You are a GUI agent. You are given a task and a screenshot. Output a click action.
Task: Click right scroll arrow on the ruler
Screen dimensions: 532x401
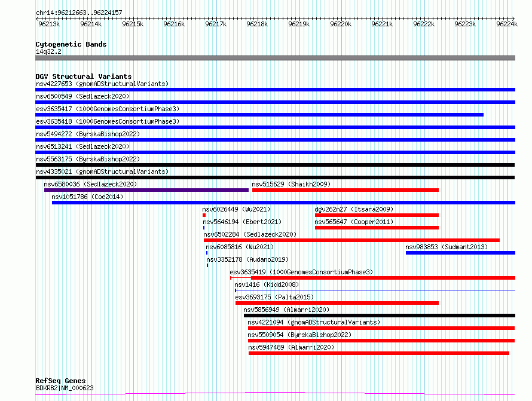click(x=513, y=19)
